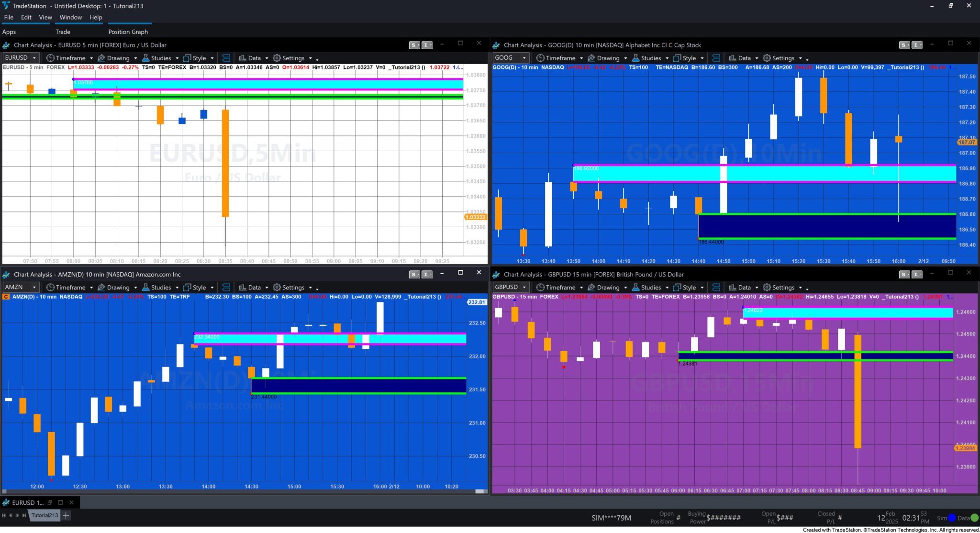Open Timeframe in the EURUSD chart toolbar

coord(70,58)
